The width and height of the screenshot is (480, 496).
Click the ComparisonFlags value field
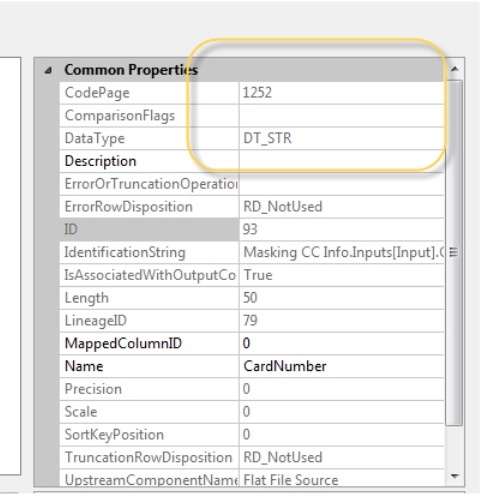click(342, 116)
